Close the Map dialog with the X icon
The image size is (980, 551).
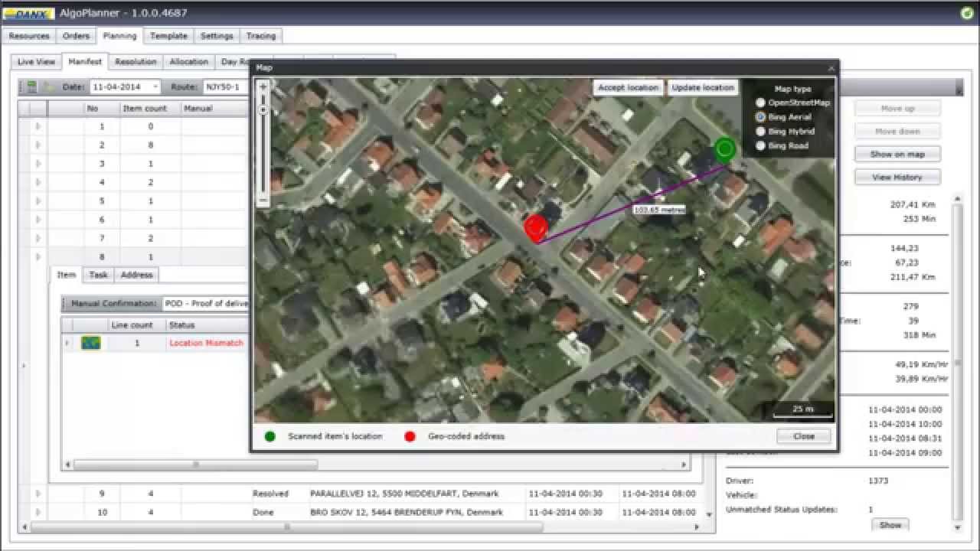[x=831, y=67]
